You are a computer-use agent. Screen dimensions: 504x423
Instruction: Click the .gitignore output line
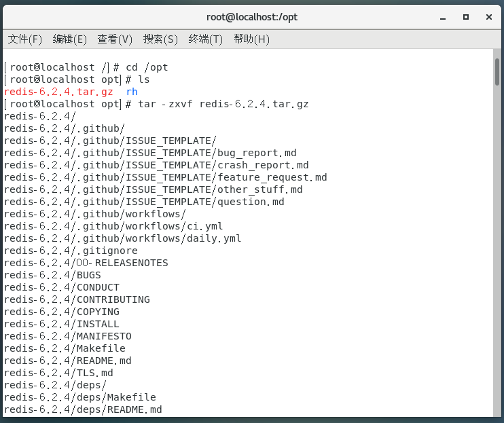coord(71,251)
